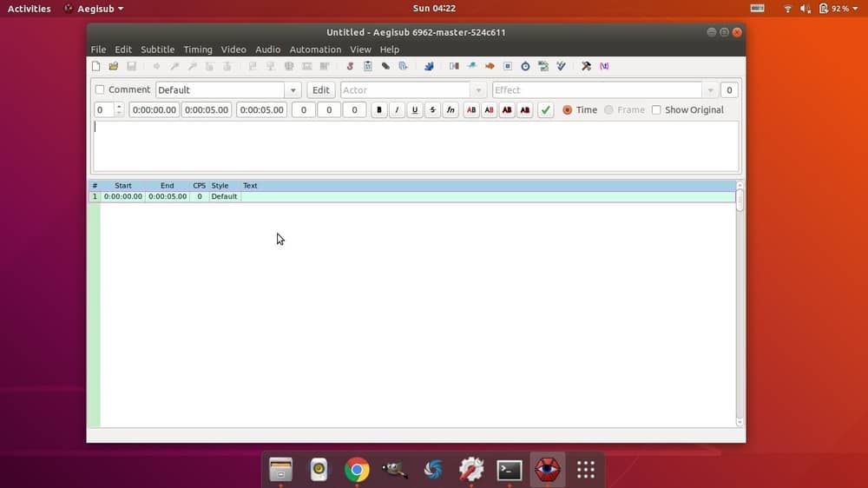Cycle tag hiding mode toolbar icon
Image resolution: width=868 pixels, height=488 pixels.
click(x=604, y=66)
